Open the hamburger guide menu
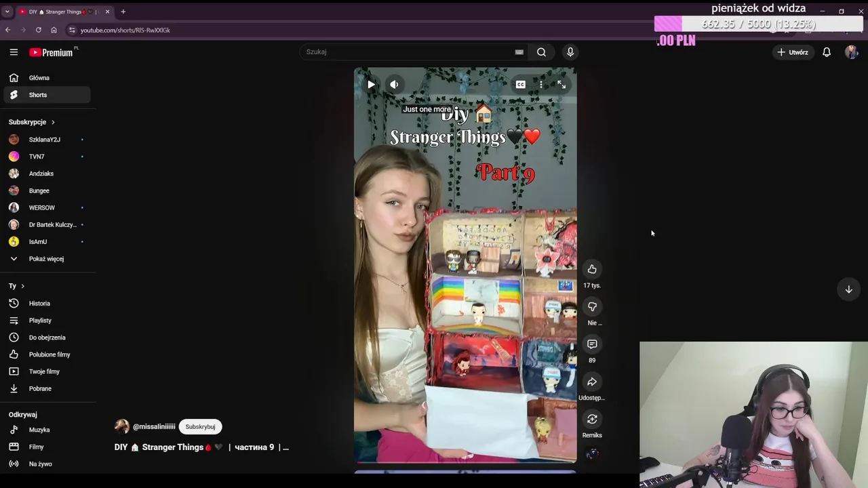868x488 pixels. (x=14, y=52)
